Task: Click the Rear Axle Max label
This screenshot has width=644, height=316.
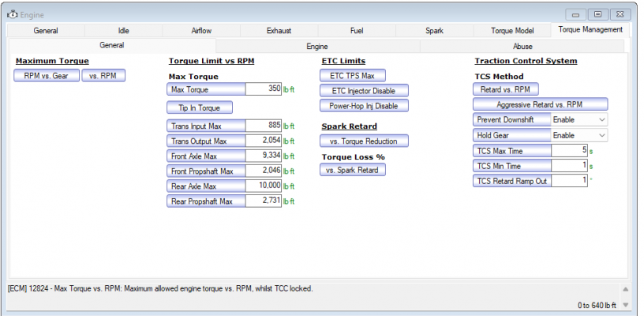Action: (x=206, y=186)
